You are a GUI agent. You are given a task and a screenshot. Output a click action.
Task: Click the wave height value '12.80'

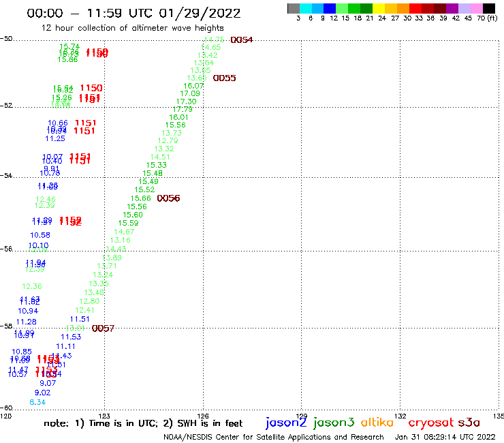click(89, 301)
